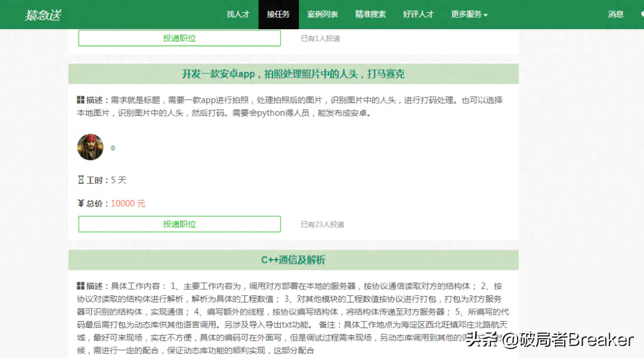Screen dimensions: 644x358
Task: Click the 已有23人投递 text
Action: click(323, 224)
